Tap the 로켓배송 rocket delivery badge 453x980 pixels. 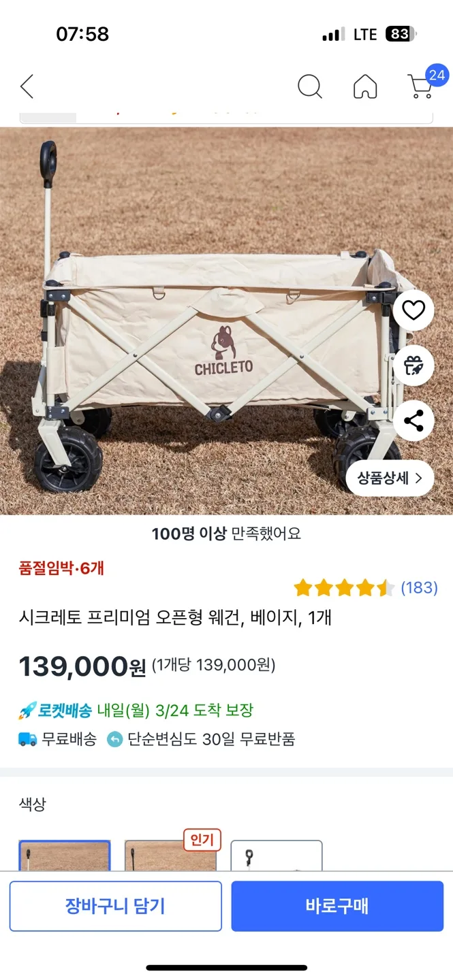coord(54,711)
